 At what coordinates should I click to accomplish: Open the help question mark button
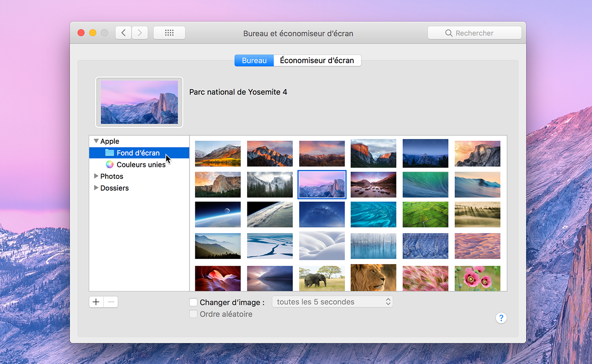(x=501, y=318)
